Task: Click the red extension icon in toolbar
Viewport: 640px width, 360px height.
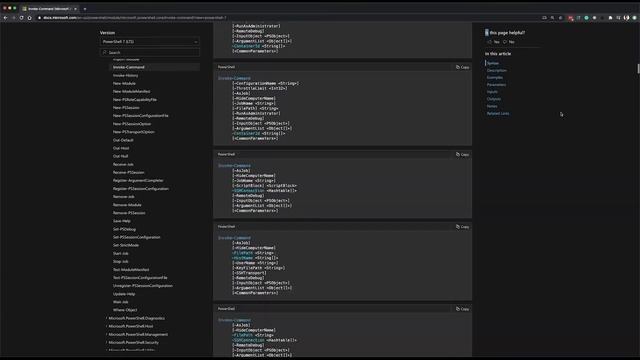Action: point(570,18)
